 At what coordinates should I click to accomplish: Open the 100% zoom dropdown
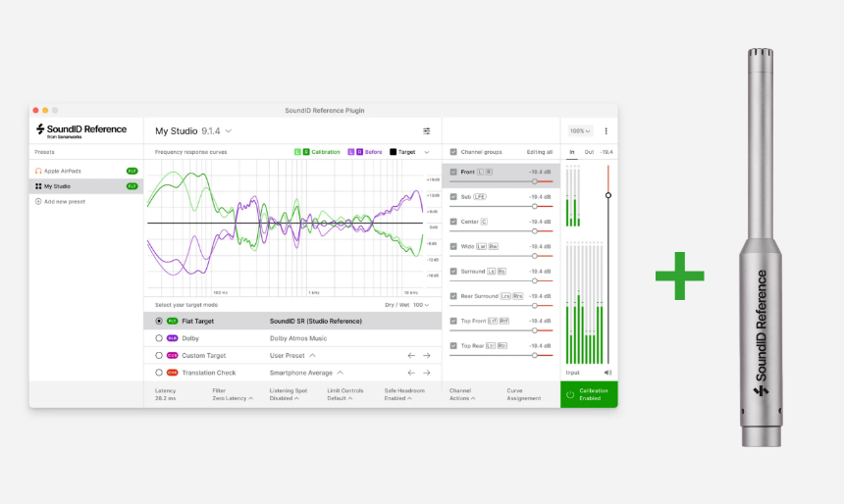coord(580,131)
